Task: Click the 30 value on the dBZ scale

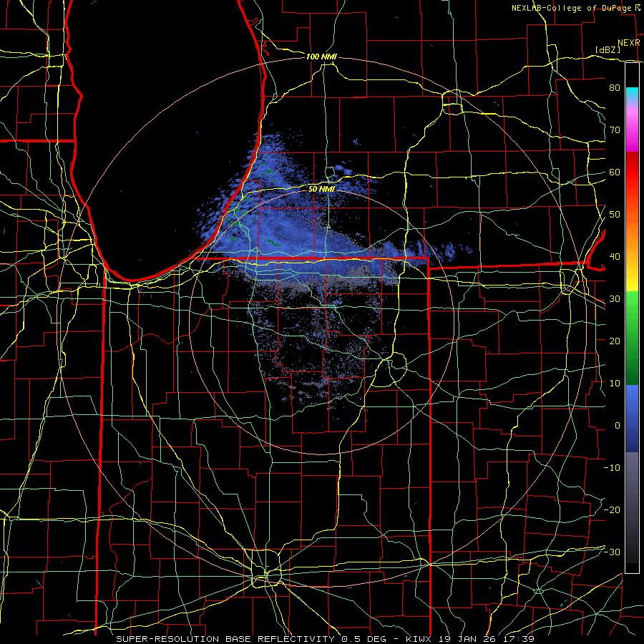Action: pyautogui.click(x=615, y=299)
